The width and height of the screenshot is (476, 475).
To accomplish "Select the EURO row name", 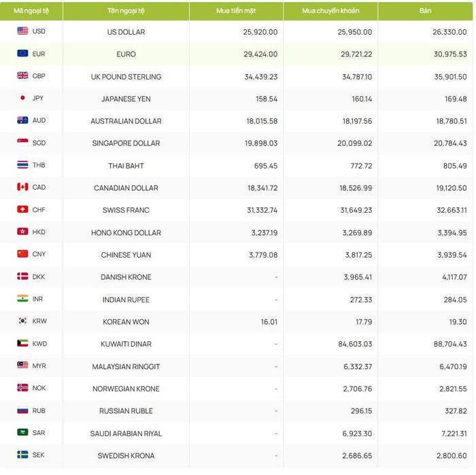I will 126,54.
